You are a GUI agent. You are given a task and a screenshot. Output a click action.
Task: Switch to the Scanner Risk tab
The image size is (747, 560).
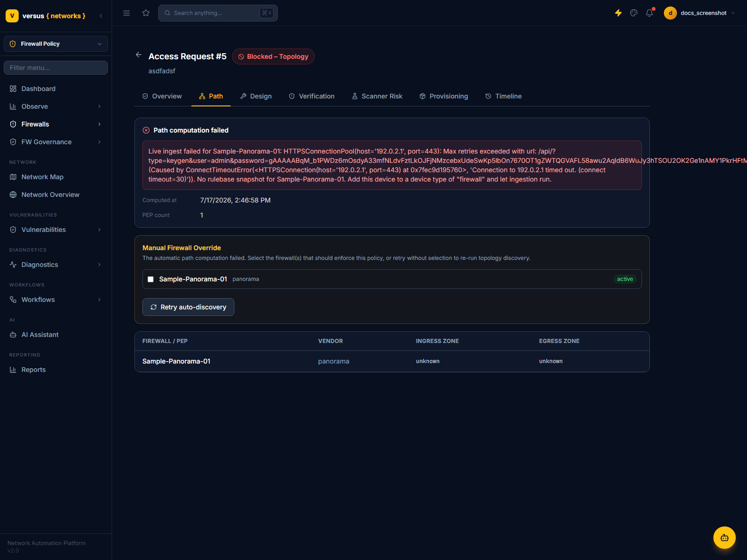[x=377, y=96]
